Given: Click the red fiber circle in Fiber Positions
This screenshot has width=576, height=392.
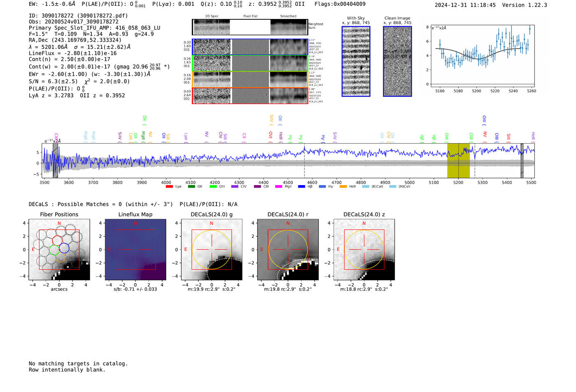Looking at the screenshot, I should tap(57, 241).
